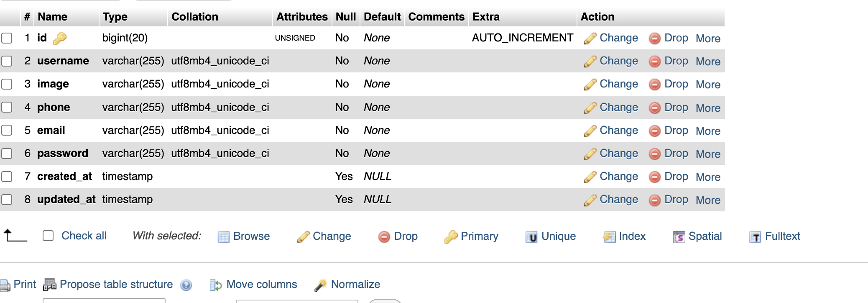Click the Name column header

coord(52,17)
